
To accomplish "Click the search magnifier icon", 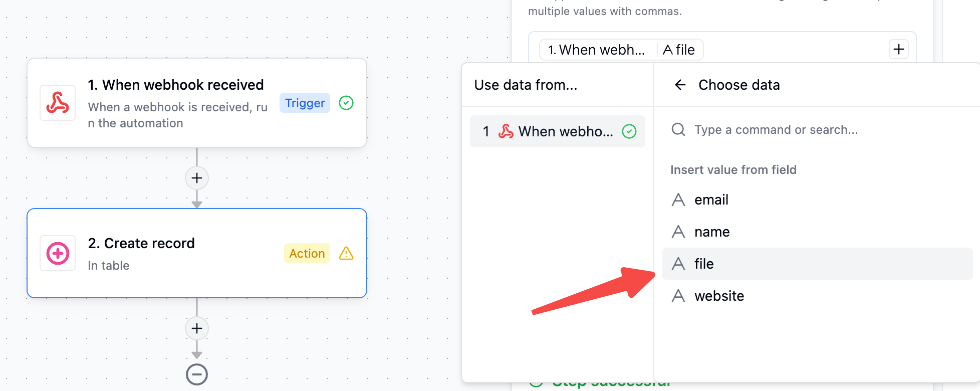I will 678,129.
